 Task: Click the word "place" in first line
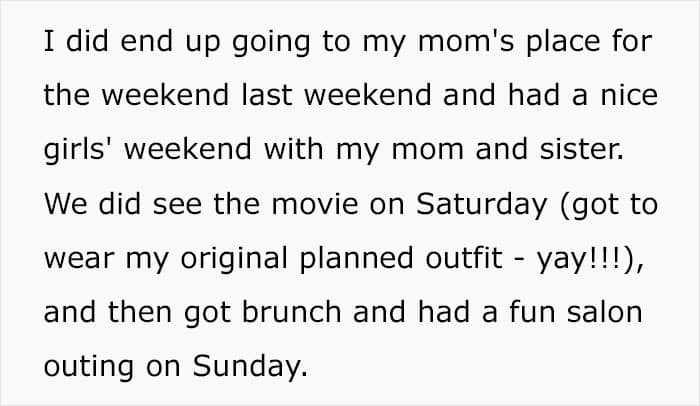563,42
